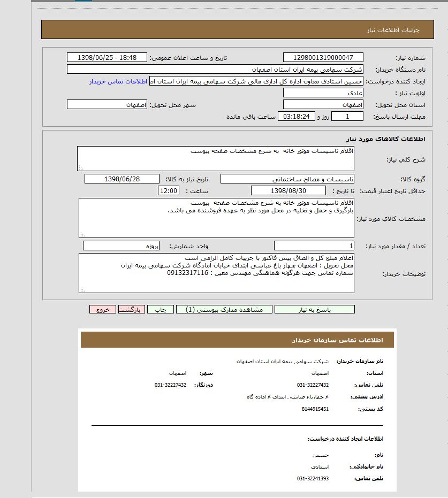Click the time field showing 12:00
This screenshot has height=498, width=448.
168,190
